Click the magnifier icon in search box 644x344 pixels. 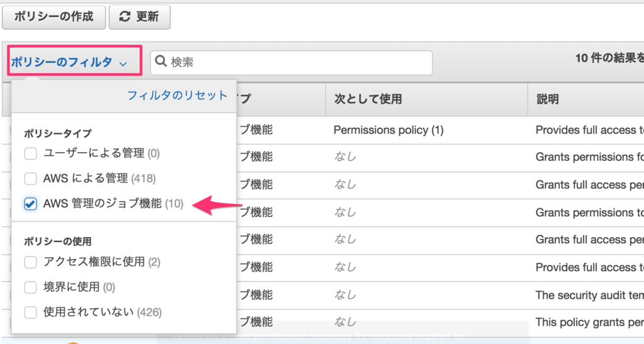click(160, 62)
